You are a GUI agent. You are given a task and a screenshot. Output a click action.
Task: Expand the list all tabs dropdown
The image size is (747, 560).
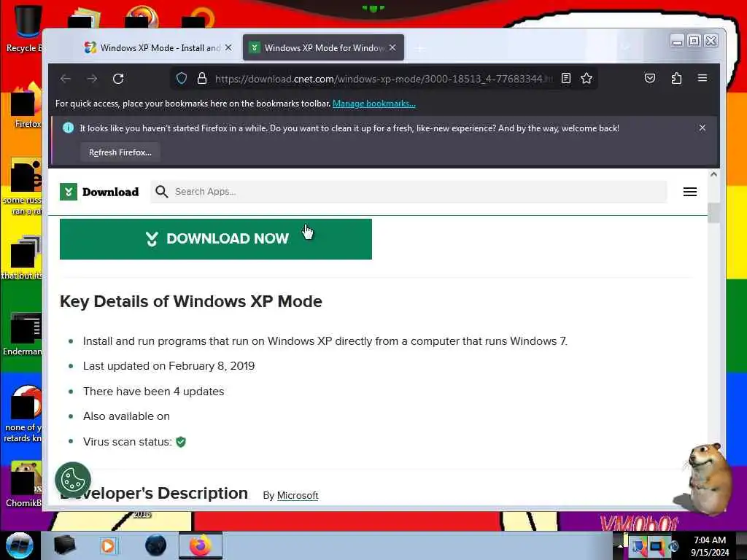tap(625, 47)
